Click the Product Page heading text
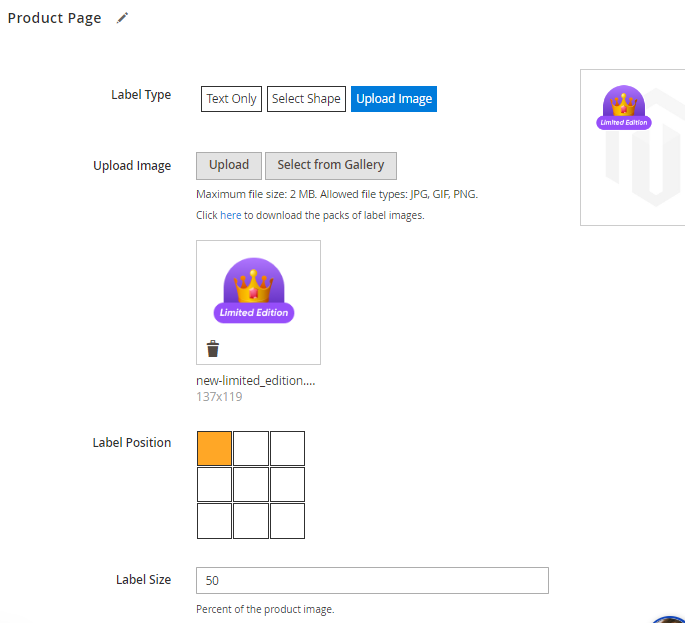This screenshot has height=623, width=685. coord(55,18)
